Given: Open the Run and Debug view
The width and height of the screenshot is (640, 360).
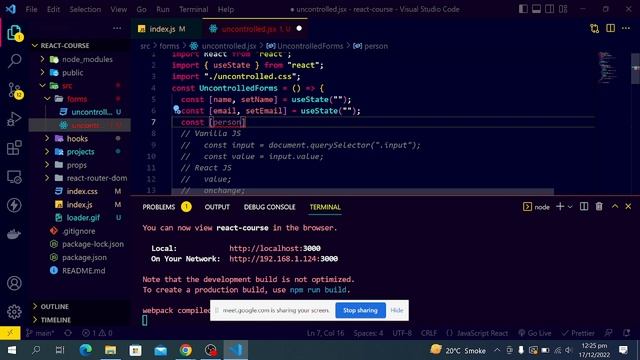Looking at the screenshot, I should 14,119.
